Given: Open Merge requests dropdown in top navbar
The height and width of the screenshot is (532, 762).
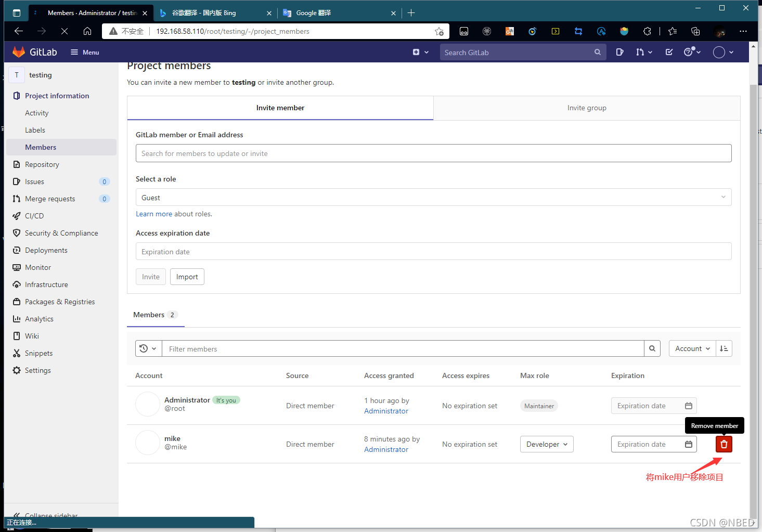Looking at the screenshot, I should tap(643, 52).
